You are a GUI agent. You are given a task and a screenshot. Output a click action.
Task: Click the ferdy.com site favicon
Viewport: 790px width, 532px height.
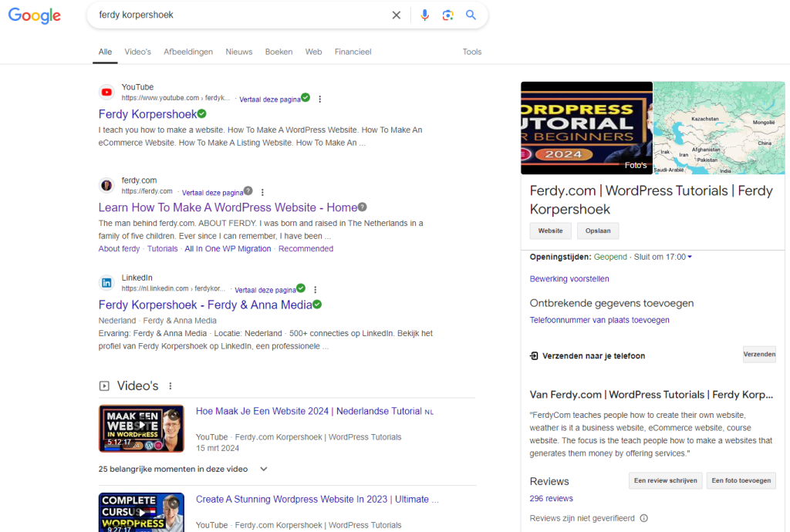pos(106,185)
